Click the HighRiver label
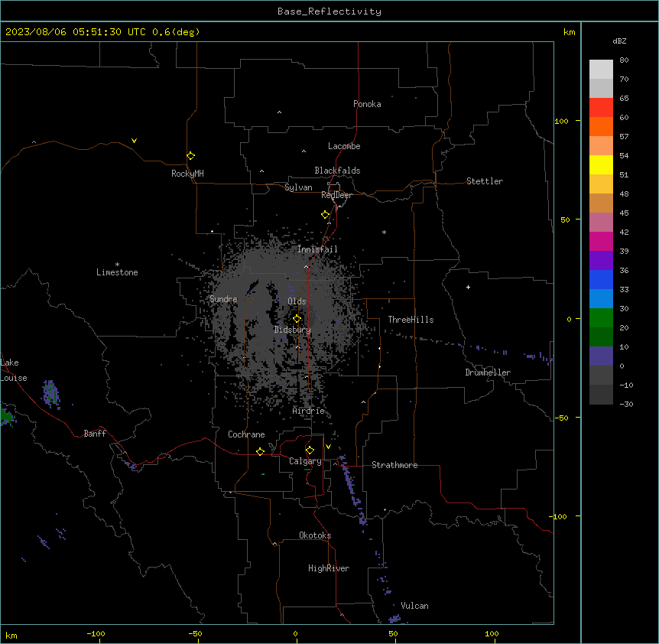The width and height of the screenshot is (659, 644). point(329,568)
